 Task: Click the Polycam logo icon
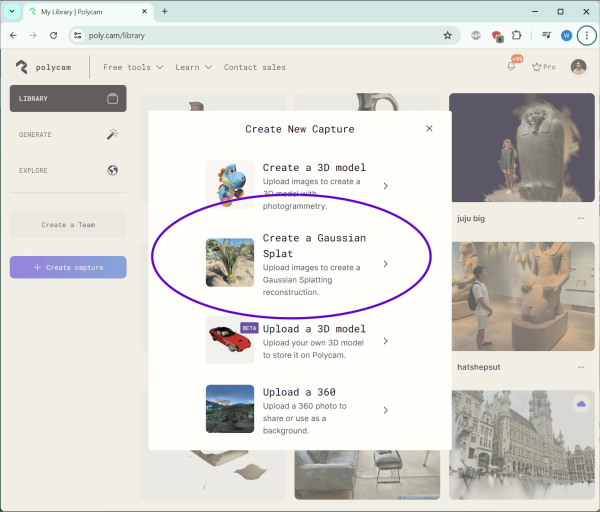(22, 67)
